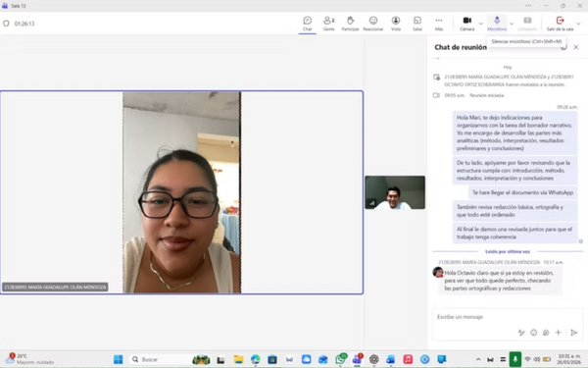Image resolution: width=588 pixels, height=368 pixels.
Task: Open the Más options menu
Action: (439, 24)
